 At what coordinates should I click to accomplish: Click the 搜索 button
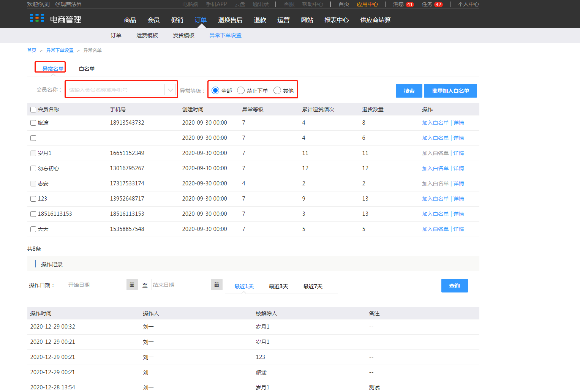409,91
